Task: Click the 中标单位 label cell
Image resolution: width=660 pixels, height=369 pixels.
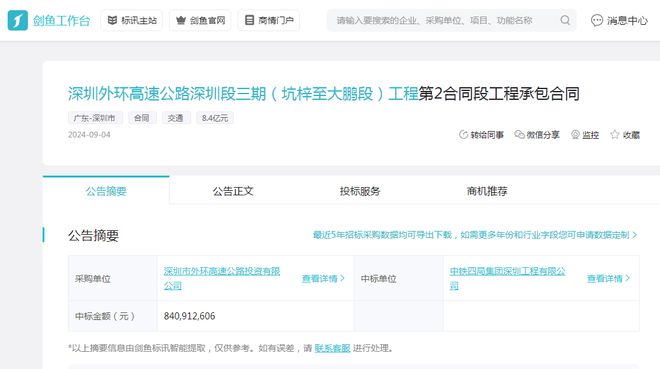Action: coord(399,278)
